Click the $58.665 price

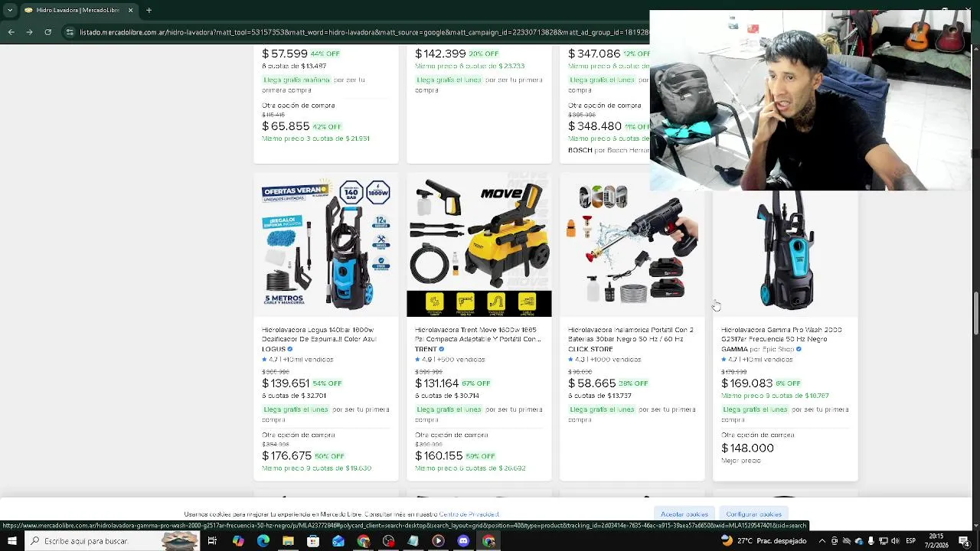pos(592,383)
